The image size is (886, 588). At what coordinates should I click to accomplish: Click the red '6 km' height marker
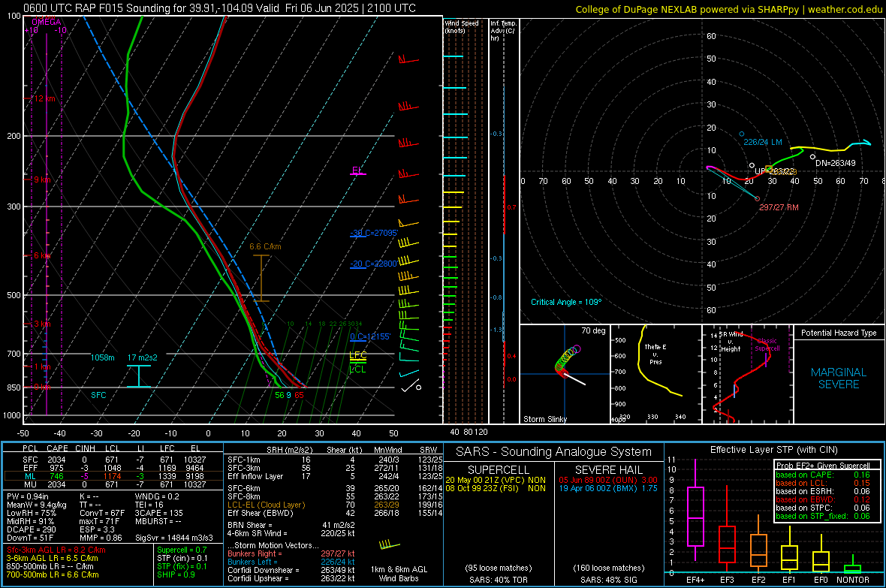(x=42, y=255)
